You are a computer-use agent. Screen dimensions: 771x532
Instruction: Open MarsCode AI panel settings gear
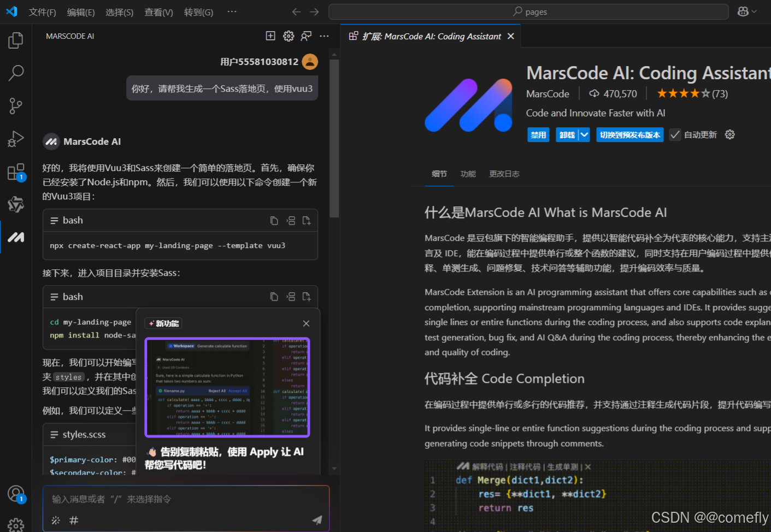click(x=289, y=36)
